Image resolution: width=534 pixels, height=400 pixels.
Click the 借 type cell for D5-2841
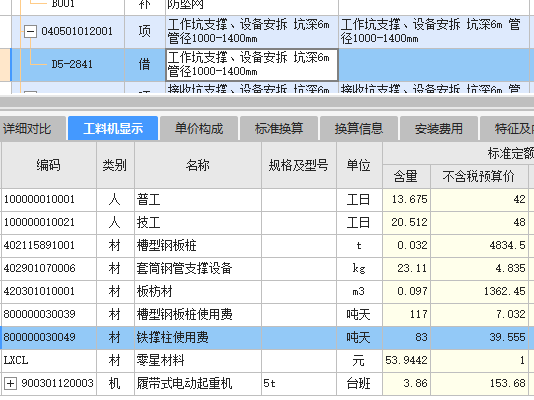(x=145, y=65)
